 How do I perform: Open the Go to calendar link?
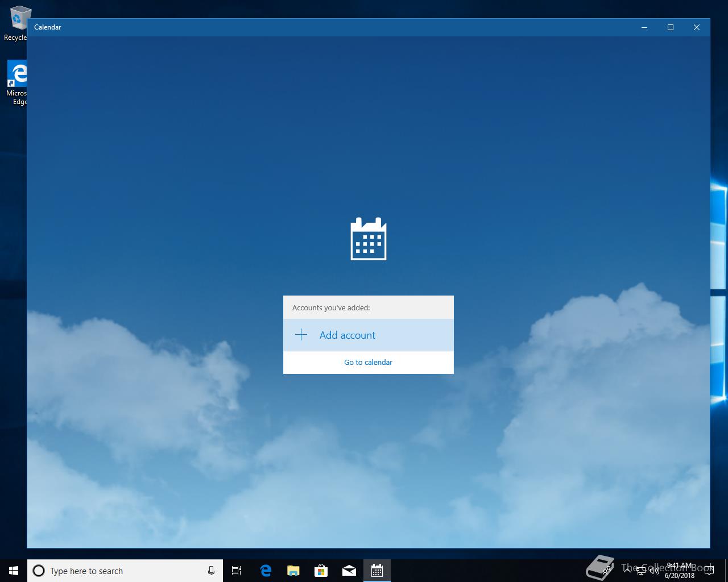tap(368, 362)
